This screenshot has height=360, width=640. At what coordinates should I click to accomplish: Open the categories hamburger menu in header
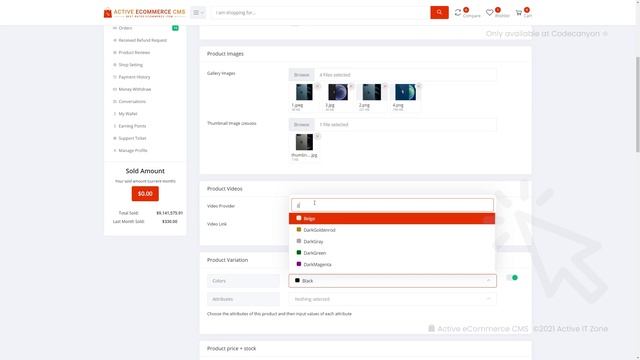(198, 13)
